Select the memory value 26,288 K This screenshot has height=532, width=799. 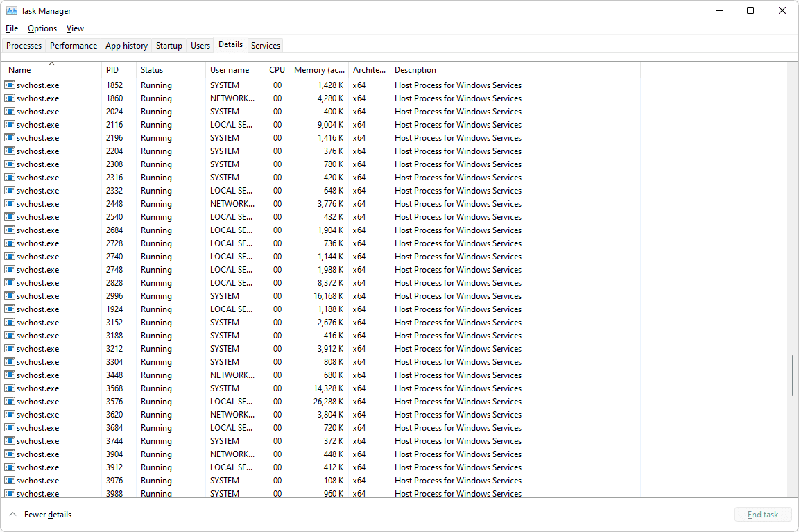click(328, 402)
